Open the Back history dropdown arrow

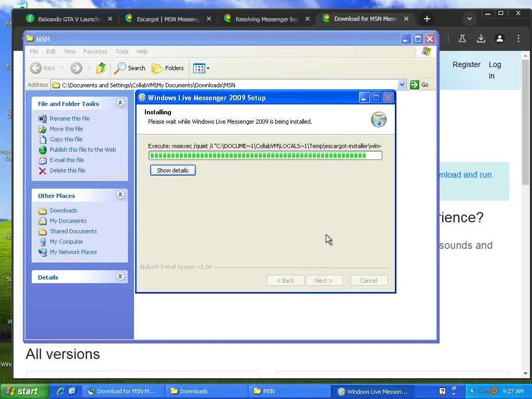click(x=62, y=68)
